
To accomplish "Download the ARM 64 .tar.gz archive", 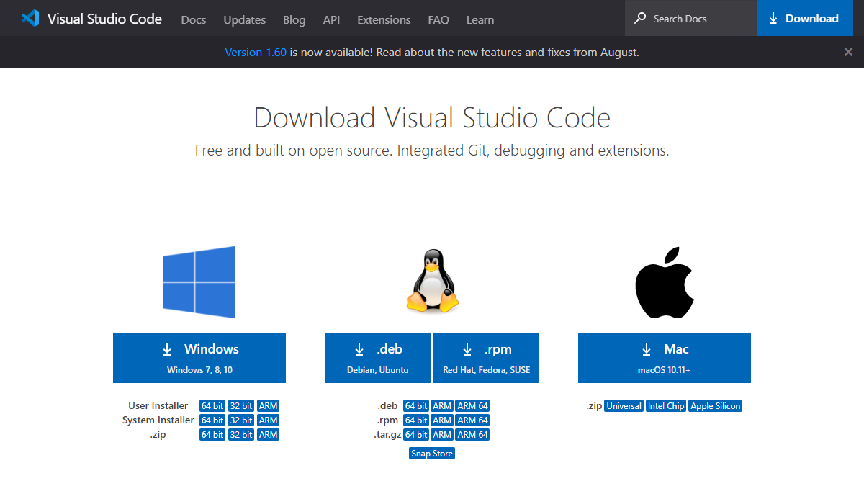I will pos(472,434).
